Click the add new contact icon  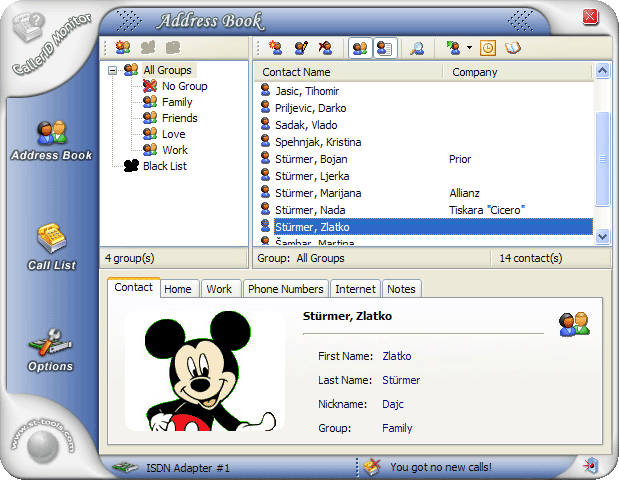(x=275, y=48)
